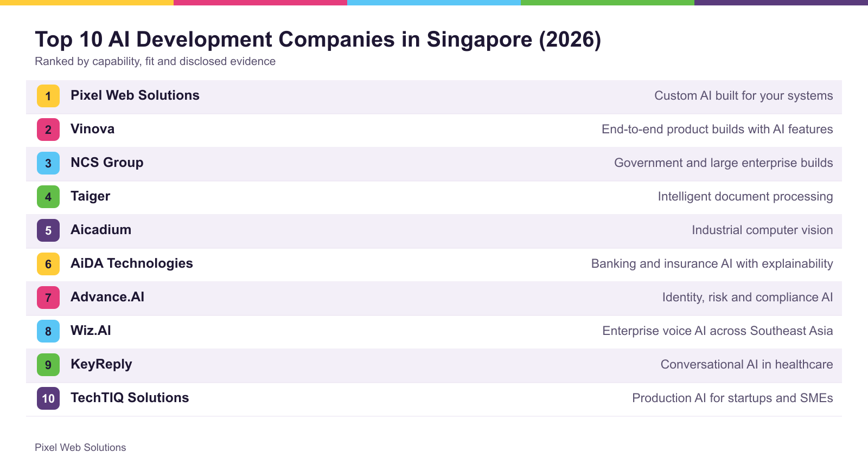Click the "Advance.AI" company name
The width and height of the screenshot is (868, 465).
[x=107, y=297]
